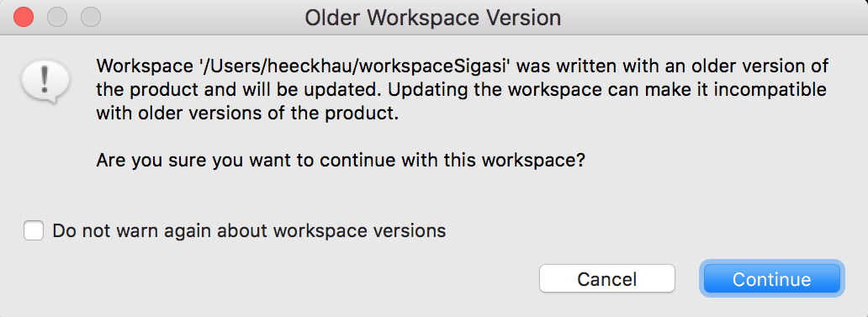
Task: Click the 'Do not warn again about workspace versions' label
Action: [x=249, y=230]
